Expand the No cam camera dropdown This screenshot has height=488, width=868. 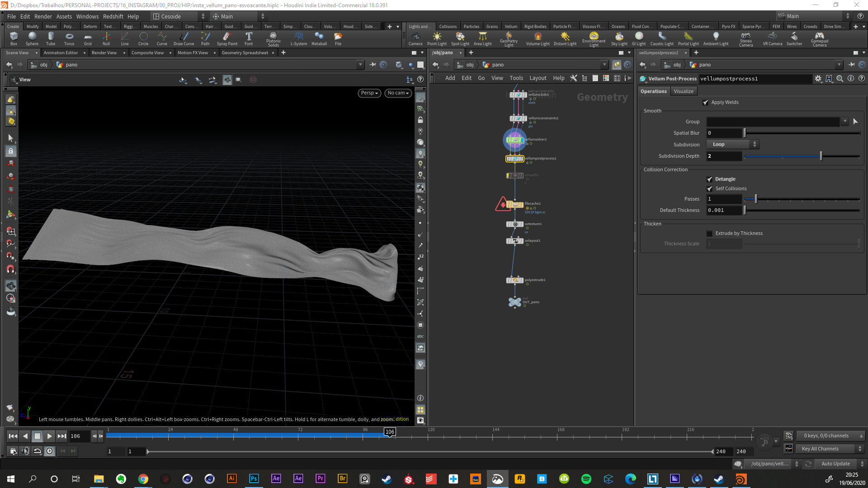coord(398,93)
